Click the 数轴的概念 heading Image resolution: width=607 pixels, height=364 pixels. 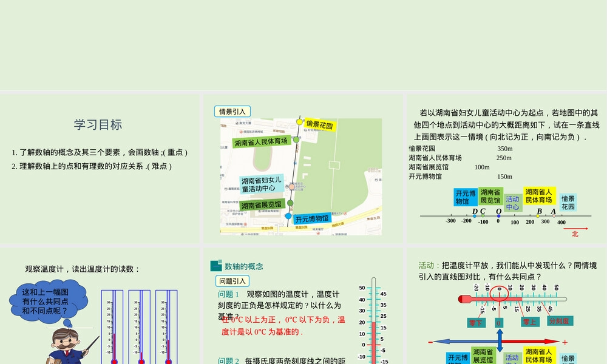[244, 266]
